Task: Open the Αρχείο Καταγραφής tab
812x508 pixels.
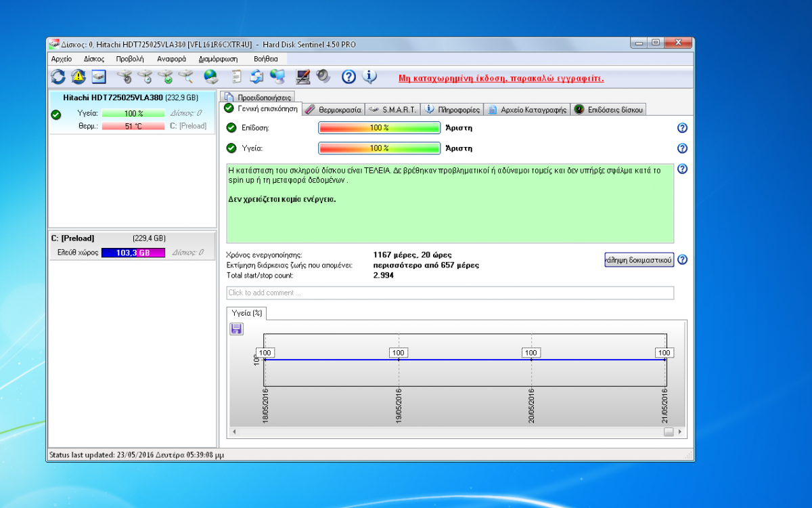Action: pos(527,109)
